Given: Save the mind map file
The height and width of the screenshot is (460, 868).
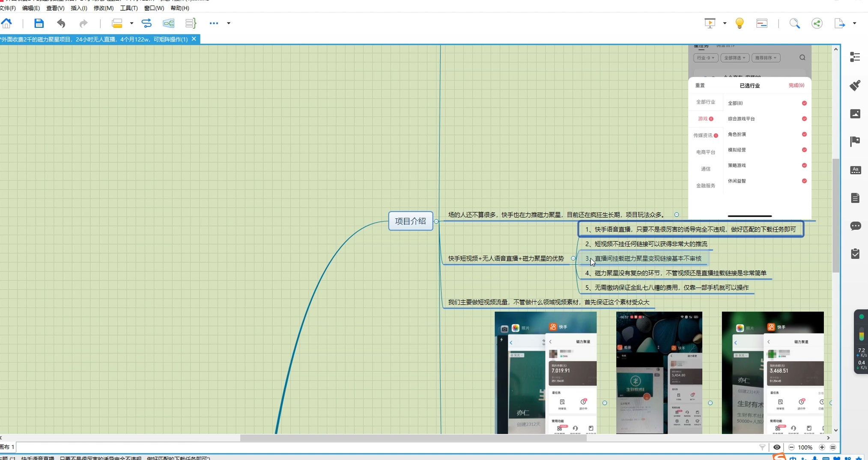Looking at the screenshot, I should (x=39, y=23).
